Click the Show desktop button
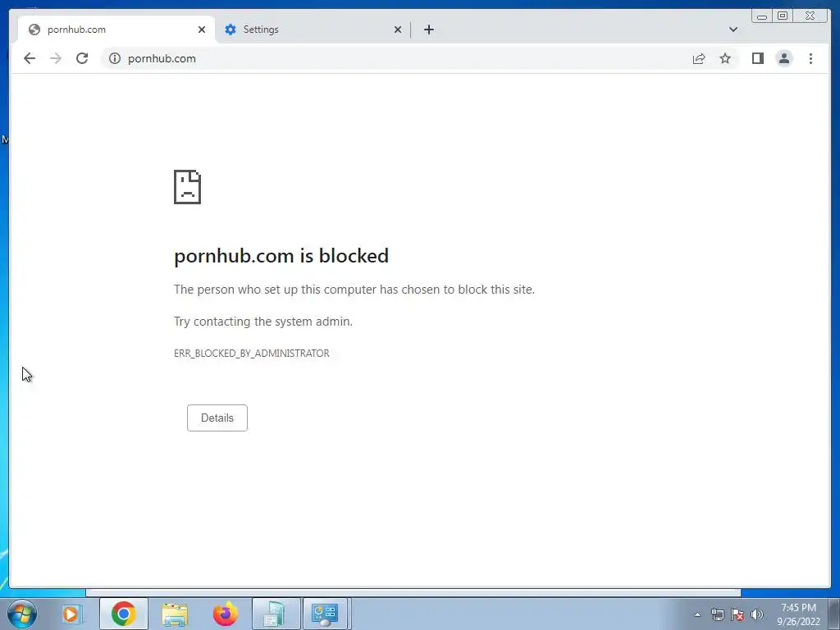The image size is (840, 630). (x=834, y=614)
